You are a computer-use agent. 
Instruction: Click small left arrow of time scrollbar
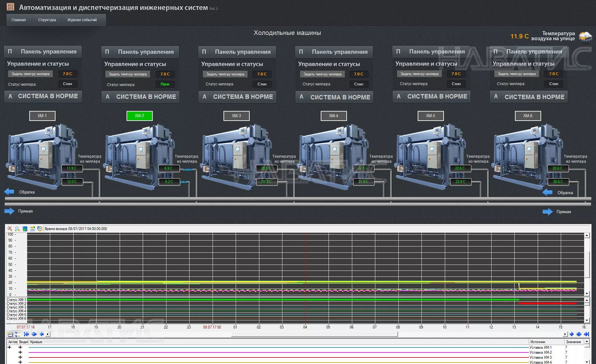pyautogui.click(x=48, y=334)
